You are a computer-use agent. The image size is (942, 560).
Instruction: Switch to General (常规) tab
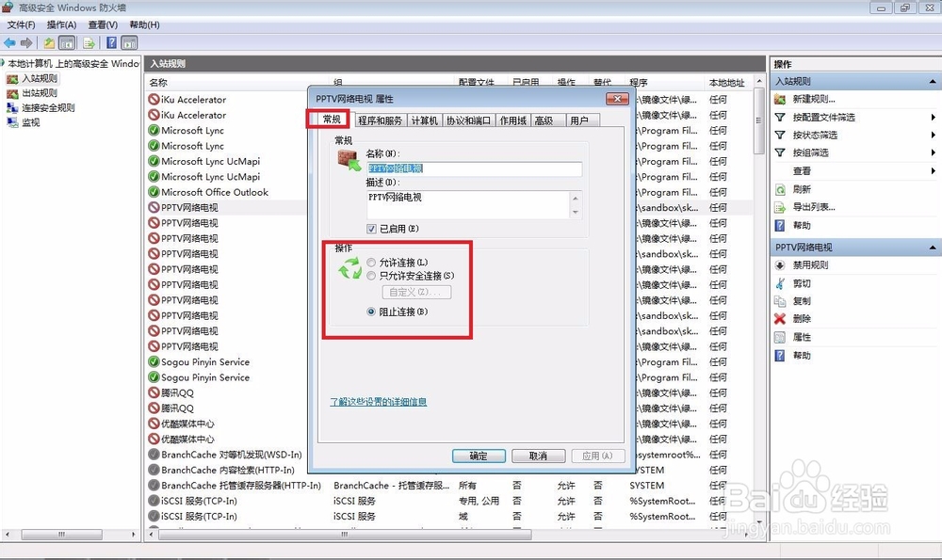pyautogui.click(x=332, y=120)
